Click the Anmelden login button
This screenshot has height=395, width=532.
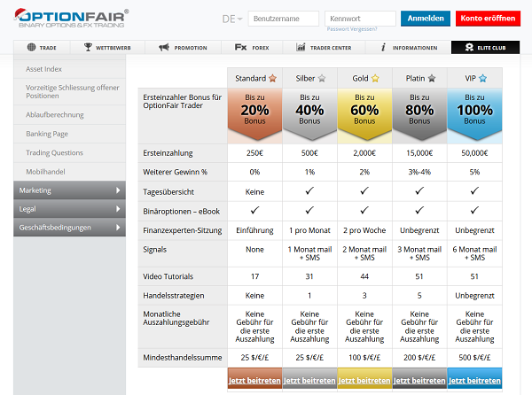426,19
